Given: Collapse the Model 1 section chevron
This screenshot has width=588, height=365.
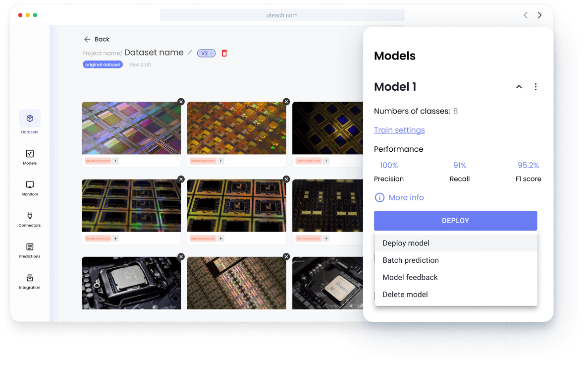Looking at the screenshot, I should 519,87.
